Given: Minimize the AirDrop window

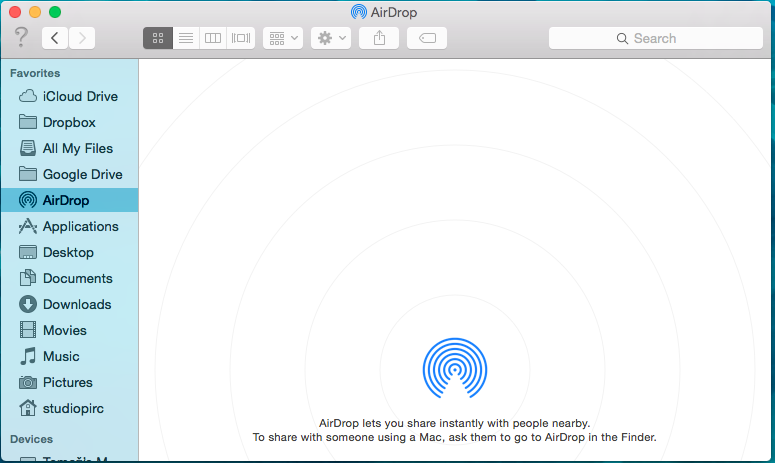Looking at the screenshot, I should (35, 12).
